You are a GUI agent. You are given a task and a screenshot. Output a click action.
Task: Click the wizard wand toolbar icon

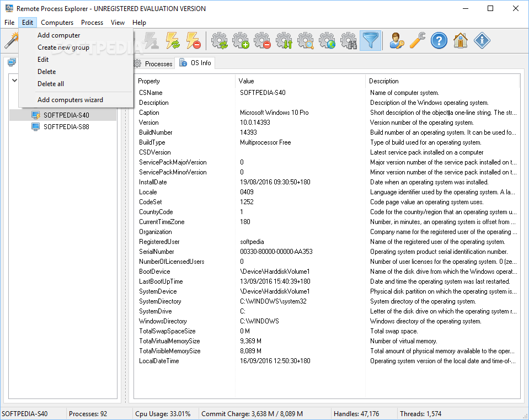coord(11,40)
